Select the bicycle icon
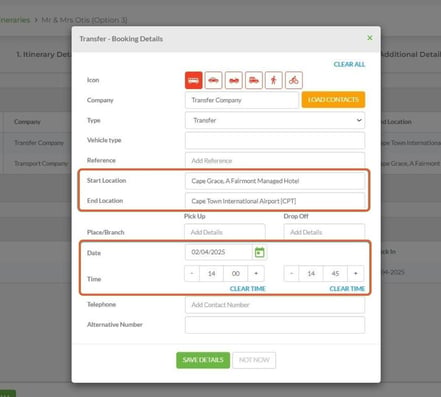 (x=294, y=80)
